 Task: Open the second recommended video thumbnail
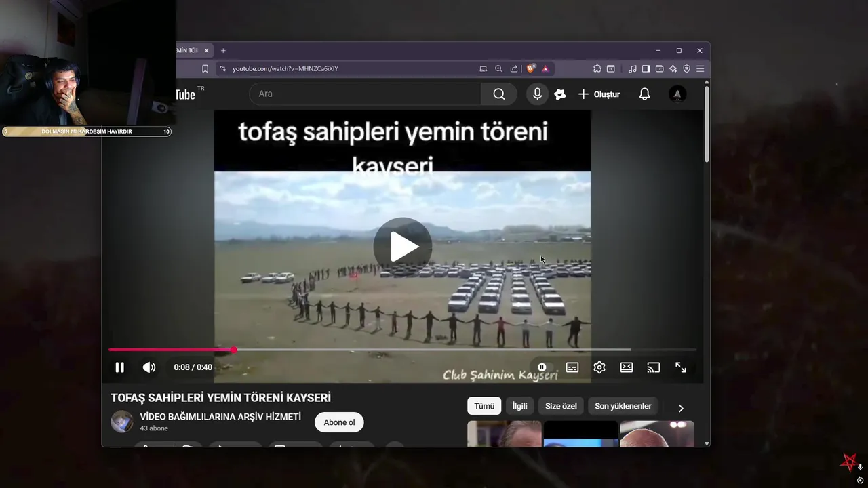(581, 434)
